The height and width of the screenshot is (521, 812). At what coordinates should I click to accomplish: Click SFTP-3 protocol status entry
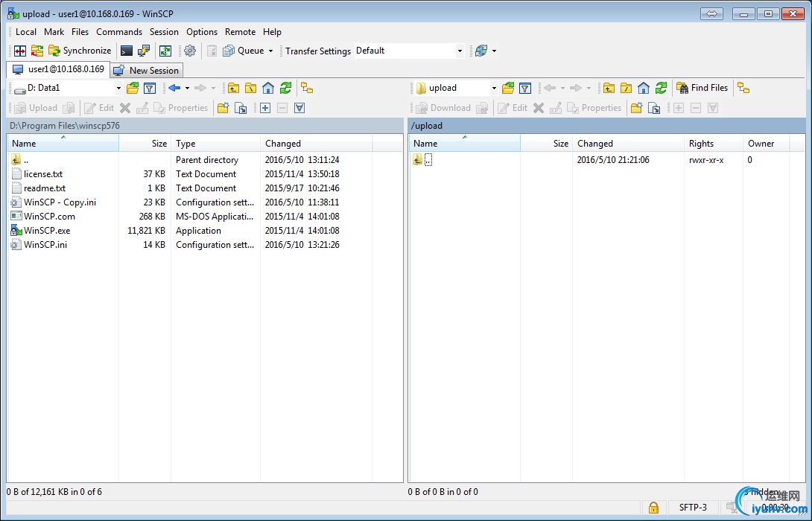[693, 508]
